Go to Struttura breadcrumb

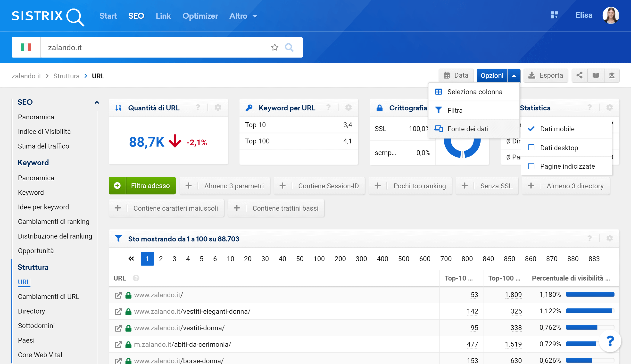pyautogui.click(x=66, y=76)
